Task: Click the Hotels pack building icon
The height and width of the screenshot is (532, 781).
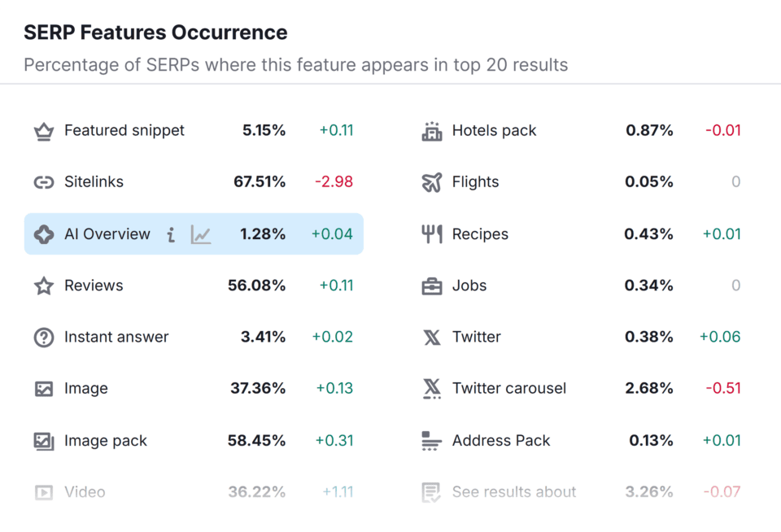Action: click(431, 131)
